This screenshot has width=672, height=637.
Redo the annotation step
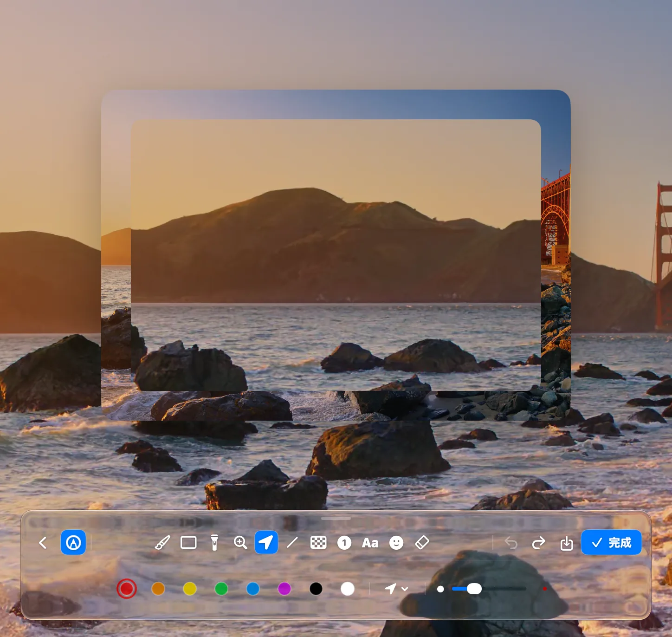[x=539, y=543]
